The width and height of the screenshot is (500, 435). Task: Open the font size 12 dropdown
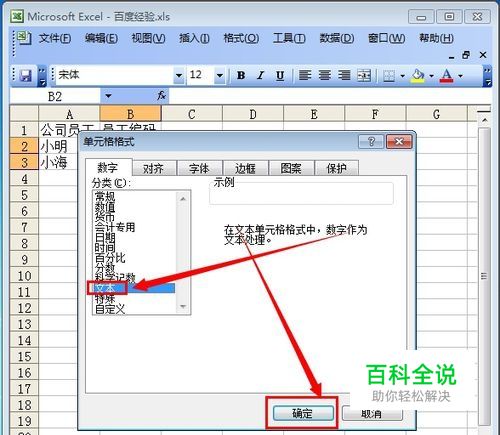click(220, 76)
